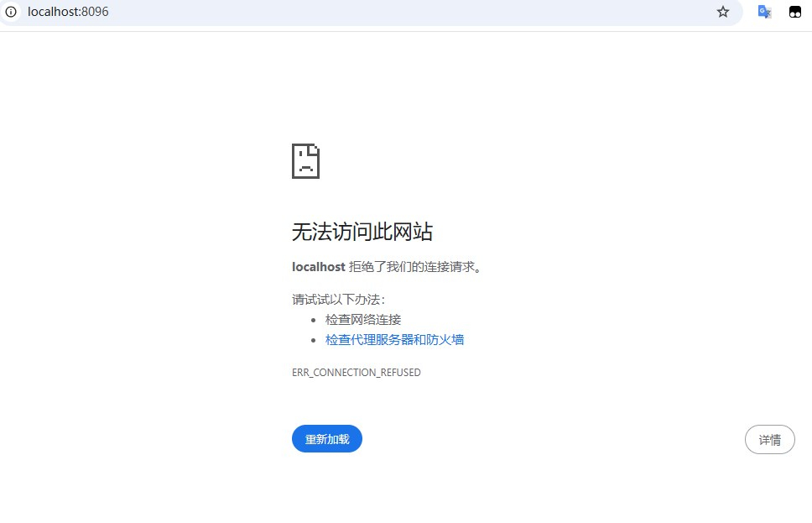Click the site information icon in address bar
The height and width of the screenshot is (523, 812).
(x=11, y=12)
